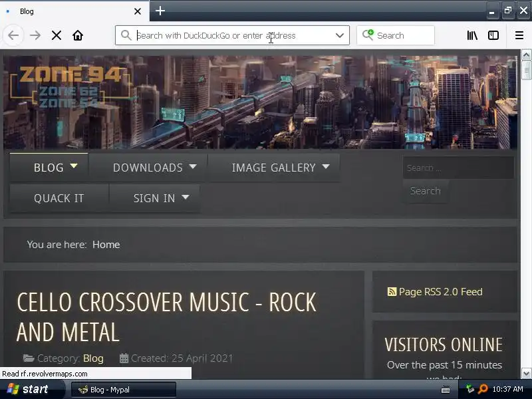The image size is (532, 399).
Task: Open the on-screen keyboard taskbar icon
Action: pos(445,390)
